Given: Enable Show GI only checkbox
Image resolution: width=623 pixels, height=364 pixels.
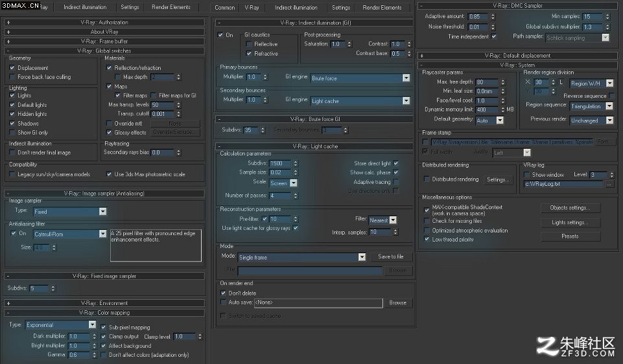Looking at the screenshot, I should click(12, 133).
